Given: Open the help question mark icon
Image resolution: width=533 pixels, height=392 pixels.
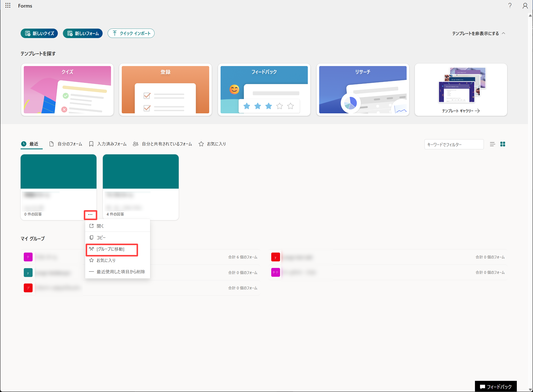Looking at the screenshot, I should [x=510, y=5].
